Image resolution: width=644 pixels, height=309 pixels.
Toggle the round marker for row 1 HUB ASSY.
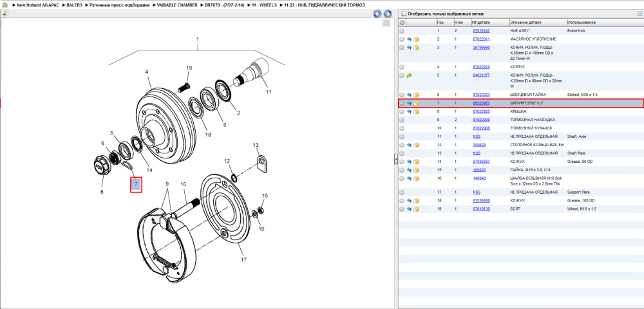[x=402, y=31]
